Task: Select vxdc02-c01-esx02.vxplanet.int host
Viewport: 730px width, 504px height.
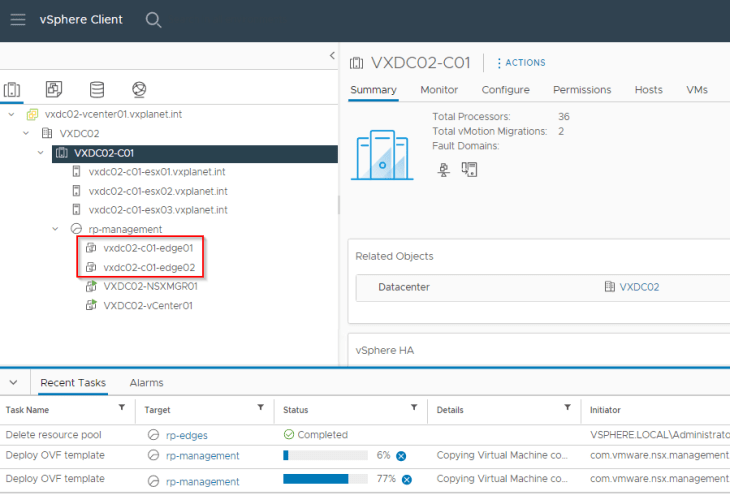Action: coord(158,191)
